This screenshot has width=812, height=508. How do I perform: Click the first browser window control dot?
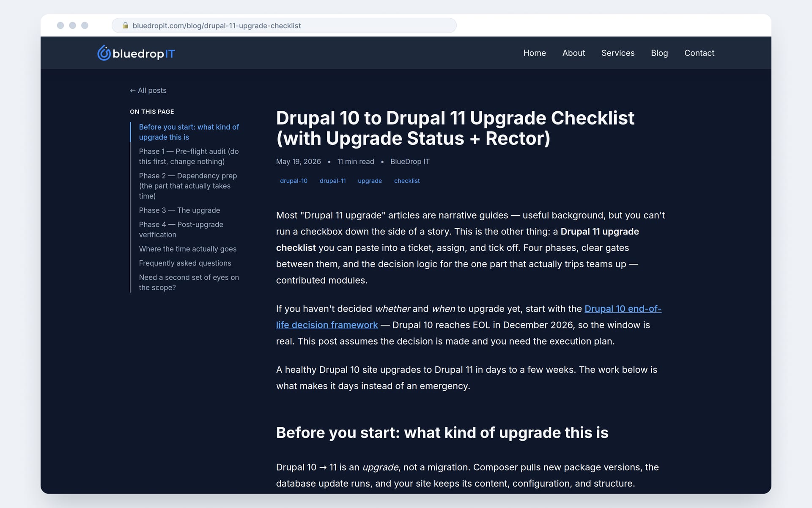(60, 25)
